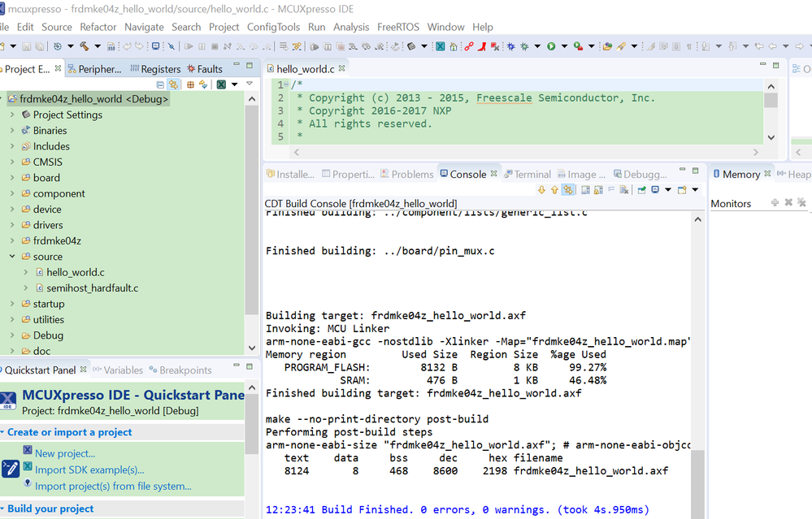Click Clear Console icon
The height and width of the screenshot is (519, 812).
pos(624,190)
